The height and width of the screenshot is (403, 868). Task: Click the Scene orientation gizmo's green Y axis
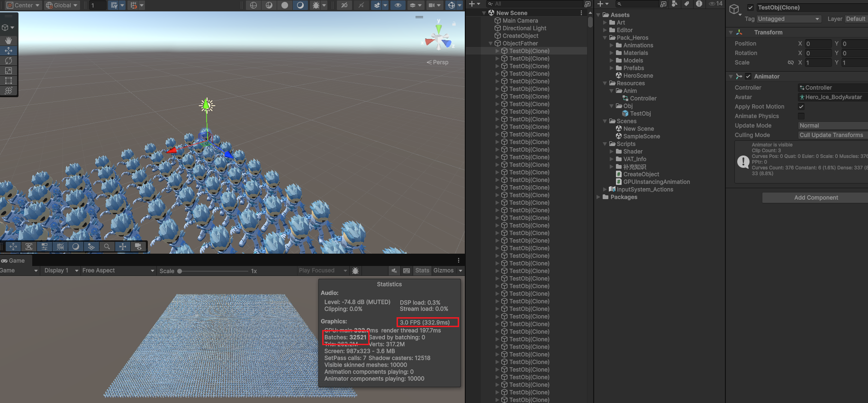pos(439,23)
